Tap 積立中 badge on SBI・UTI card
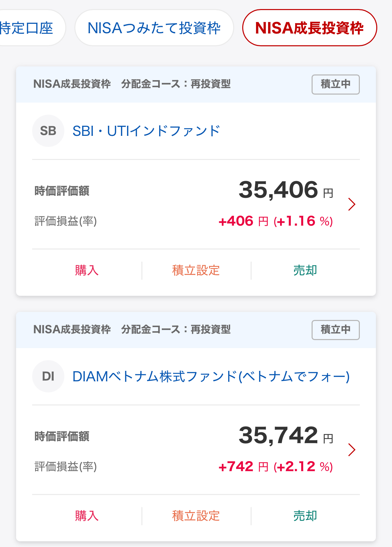This screenshot has height=547, width=392. (x=336, y=85)
